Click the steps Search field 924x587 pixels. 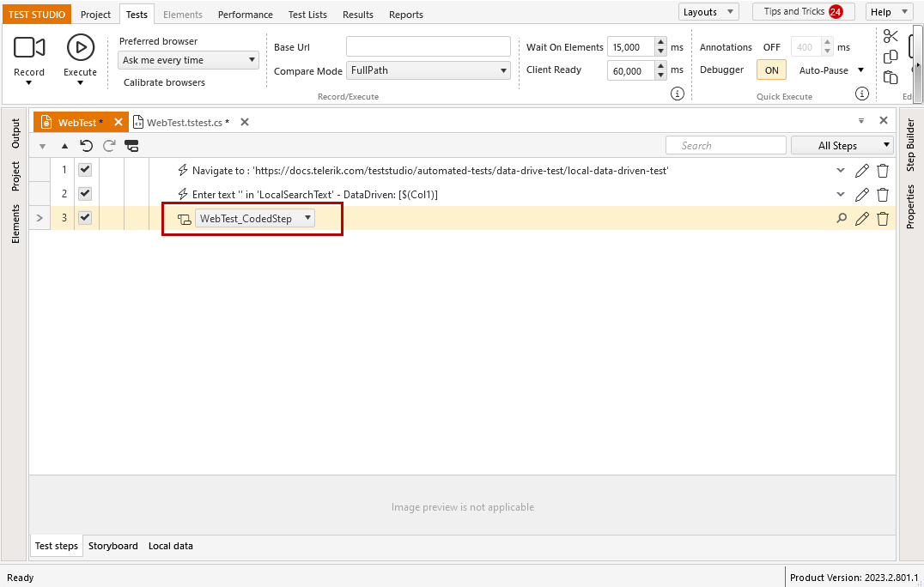click(726, 145)
